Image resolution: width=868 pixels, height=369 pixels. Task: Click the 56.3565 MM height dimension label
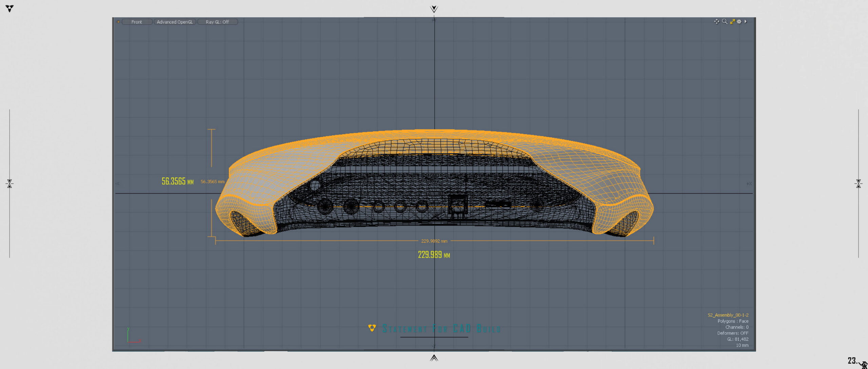[x=177, y=182]
